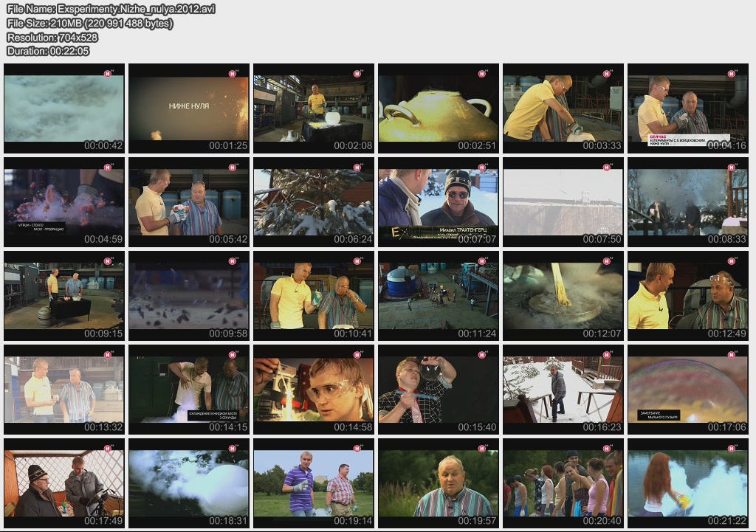756x532 pixels.
Task: Click the thumbnail timestamped 00:19:14
Action: coord(314,483)
